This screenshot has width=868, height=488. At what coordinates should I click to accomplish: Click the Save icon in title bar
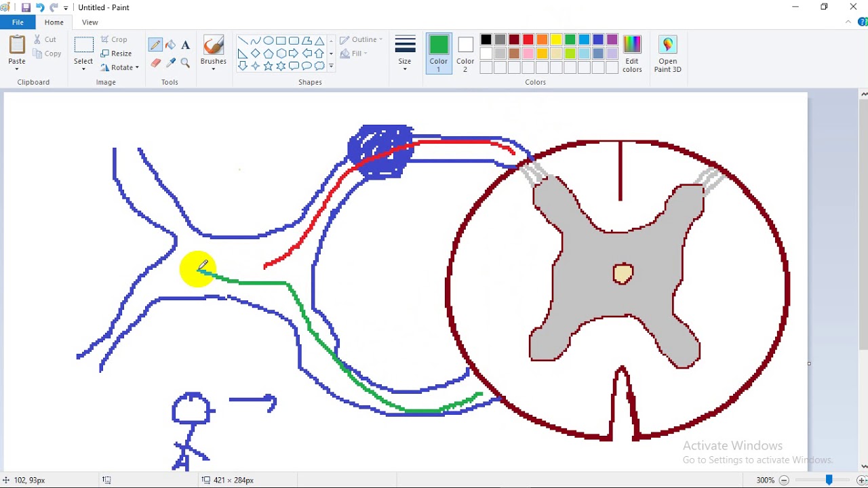pyautogui.click(x=26, y=7)
